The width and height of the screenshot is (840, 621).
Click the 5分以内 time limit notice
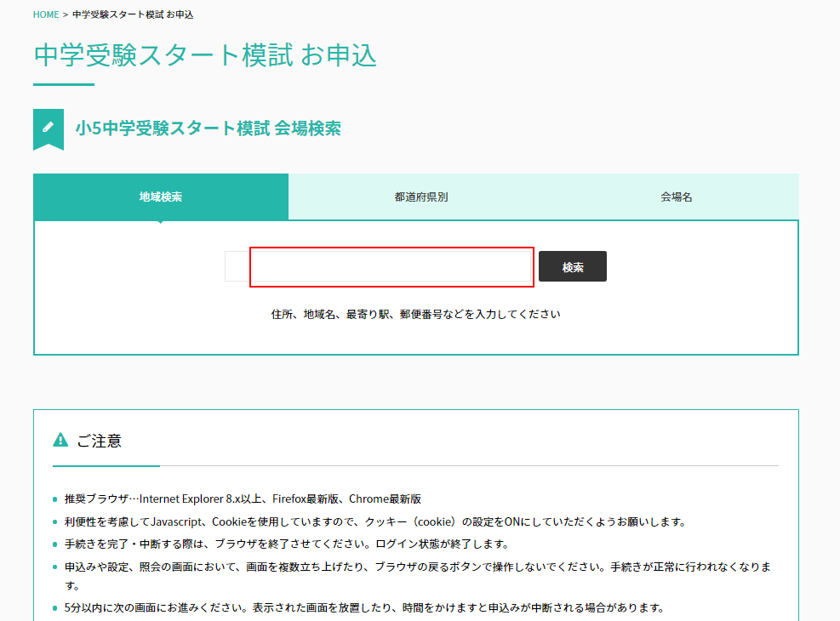tap(363, 607)
